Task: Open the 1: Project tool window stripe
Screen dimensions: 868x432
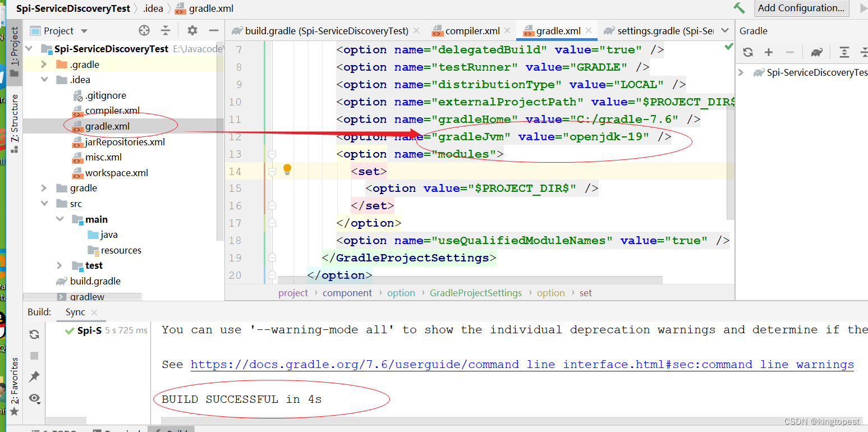Action: click(15, 52)
